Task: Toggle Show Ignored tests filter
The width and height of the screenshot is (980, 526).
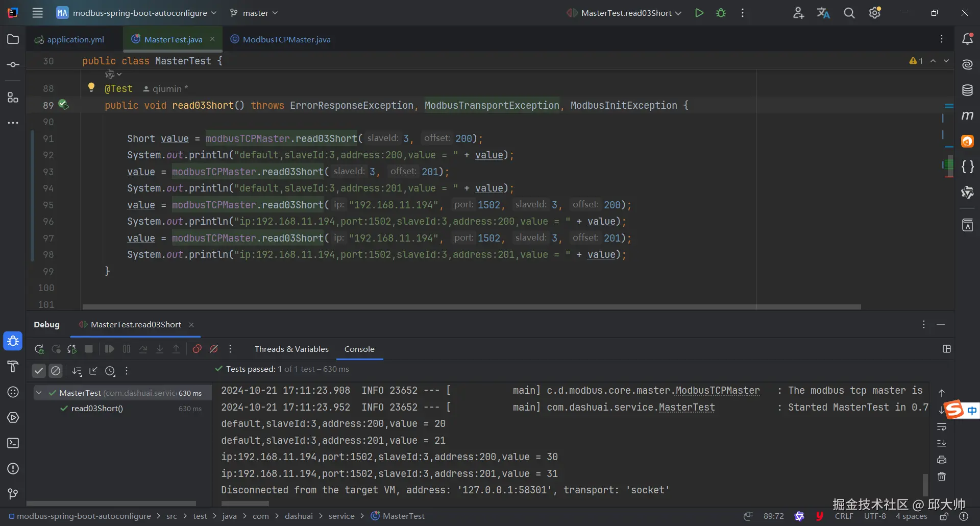Action: point(56,371)
